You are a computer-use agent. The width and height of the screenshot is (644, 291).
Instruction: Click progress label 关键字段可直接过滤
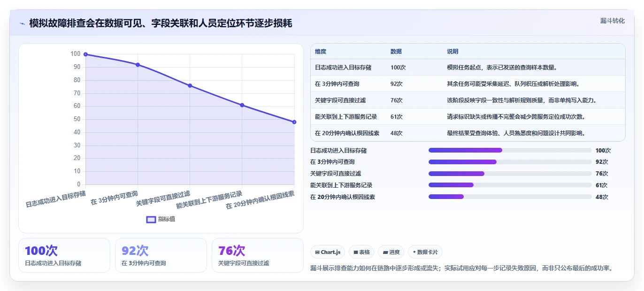(336, 174)
